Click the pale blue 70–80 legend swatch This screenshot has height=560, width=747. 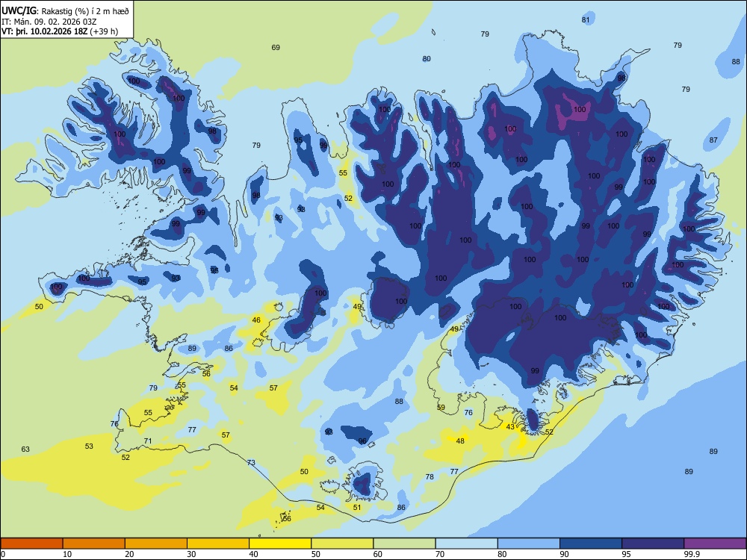click(x=466, y=544)
